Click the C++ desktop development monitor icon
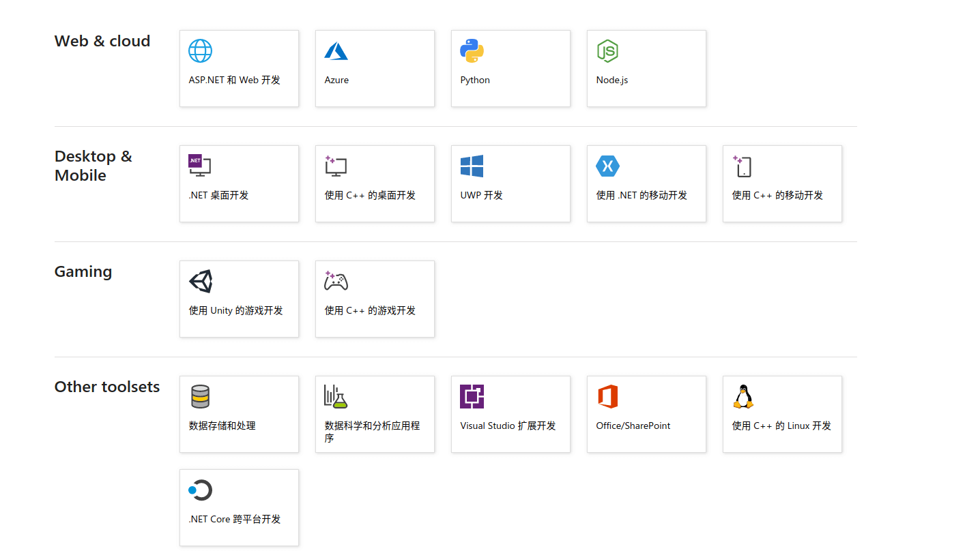Viewport: 980px width, 551px height. click(336, 166)
